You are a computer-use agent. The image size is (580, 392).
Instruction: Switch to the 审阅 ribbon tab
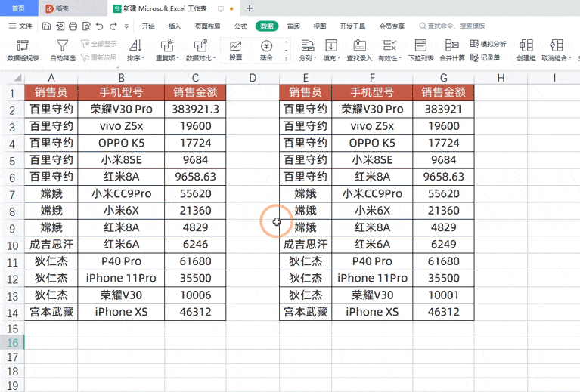tap(293, 26)
